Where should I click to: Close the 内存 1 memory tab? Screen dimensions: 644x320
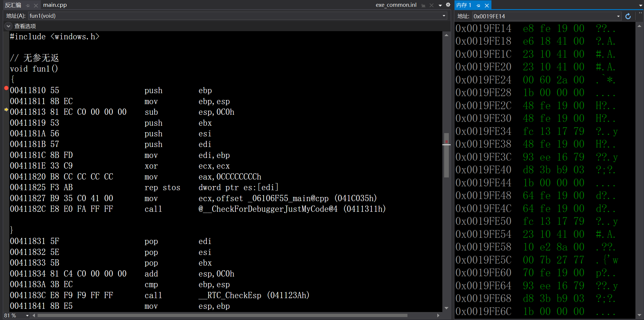click(x=487, y=5)
